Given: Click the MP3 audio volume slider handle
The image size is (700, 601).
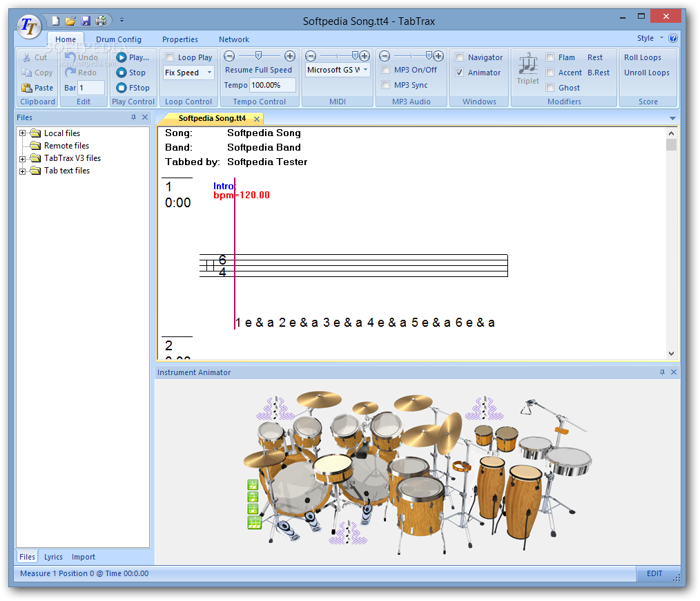Looking at the screenshot, I should click(429, 55).
